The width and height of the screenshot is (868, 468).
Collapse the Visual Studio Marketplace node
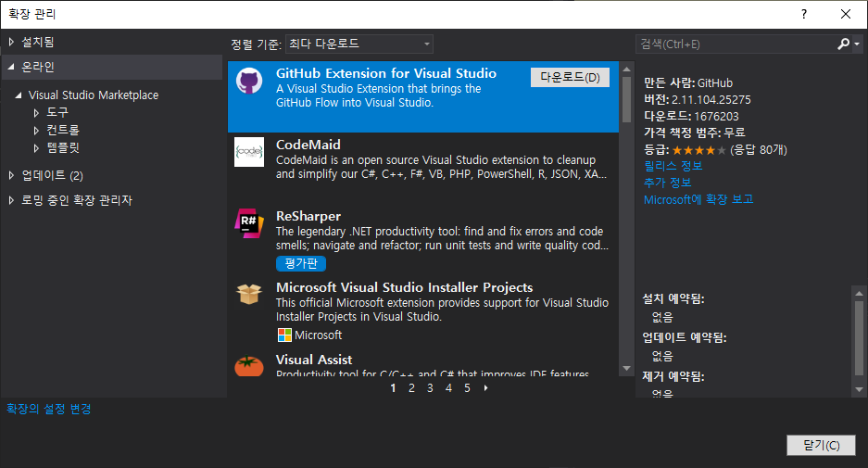pyautogui.click(x=19, y=95)
